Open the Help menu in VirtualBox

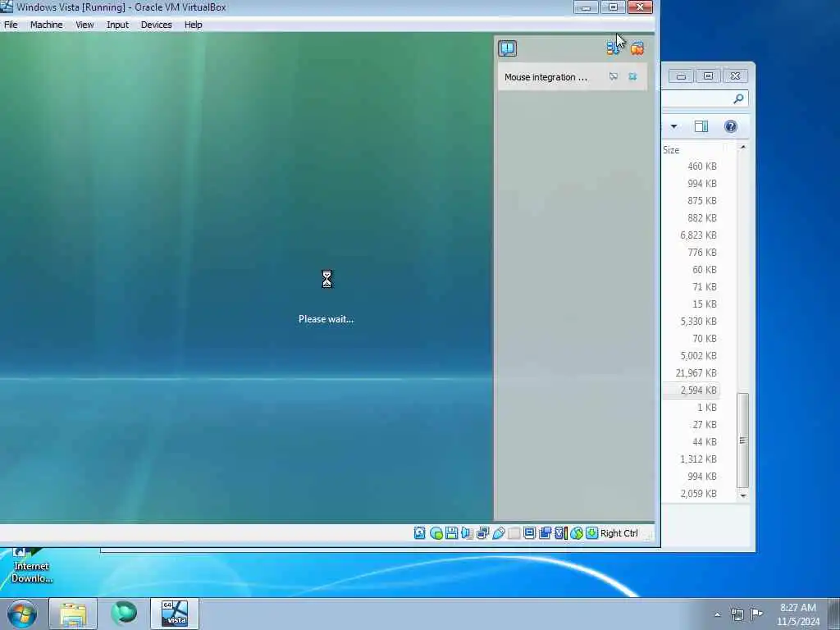(193, 25)
